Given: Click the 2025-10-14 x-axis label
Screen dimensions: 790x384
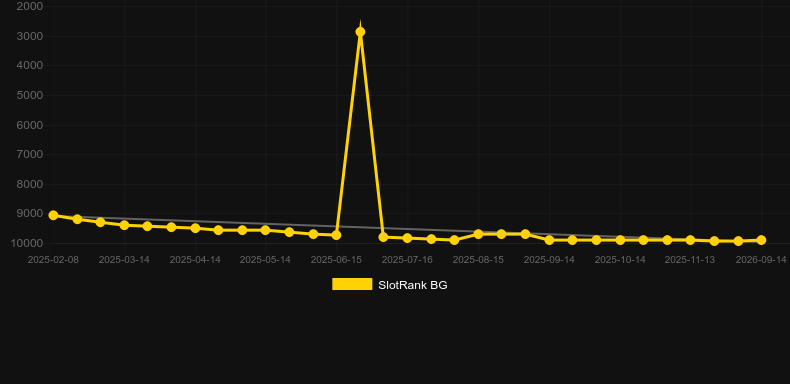Looking at the screenshot, I should 620,260.
